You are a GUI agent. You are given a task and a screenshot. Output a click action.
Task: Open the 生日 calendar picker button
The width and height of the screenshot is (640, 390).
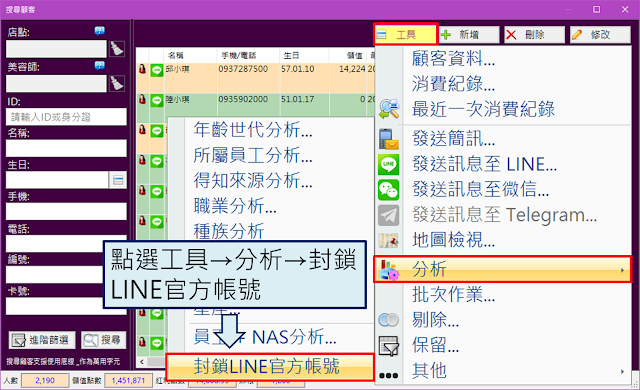point(118,180)
